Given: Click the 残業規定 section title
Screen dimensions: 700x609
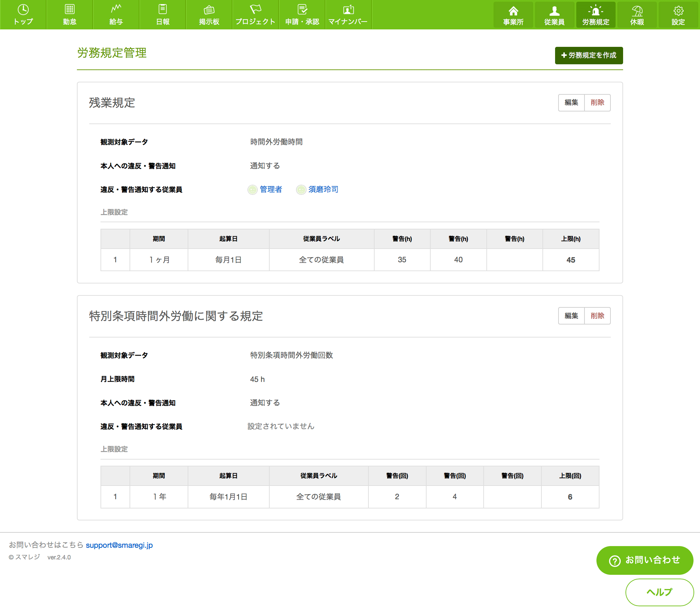Looking at the screenshot, I should point(112,103).
